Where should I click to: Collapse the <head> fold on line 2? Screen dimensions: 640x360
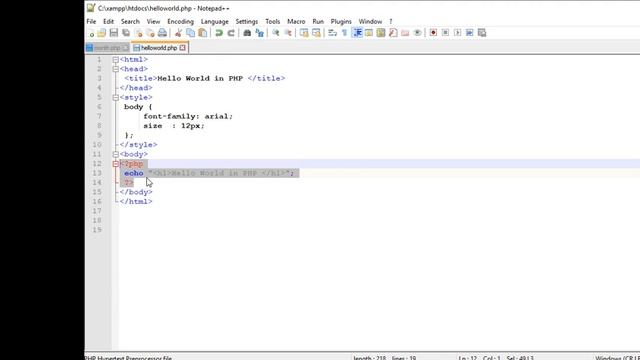pyautogui.click(x=116, y=69)
